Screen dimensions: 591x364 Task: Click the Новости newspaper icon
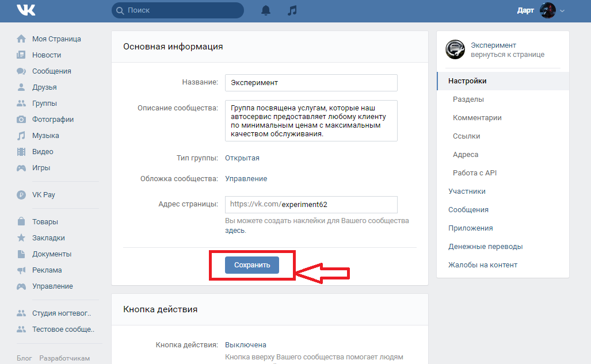tap(21, 55)
